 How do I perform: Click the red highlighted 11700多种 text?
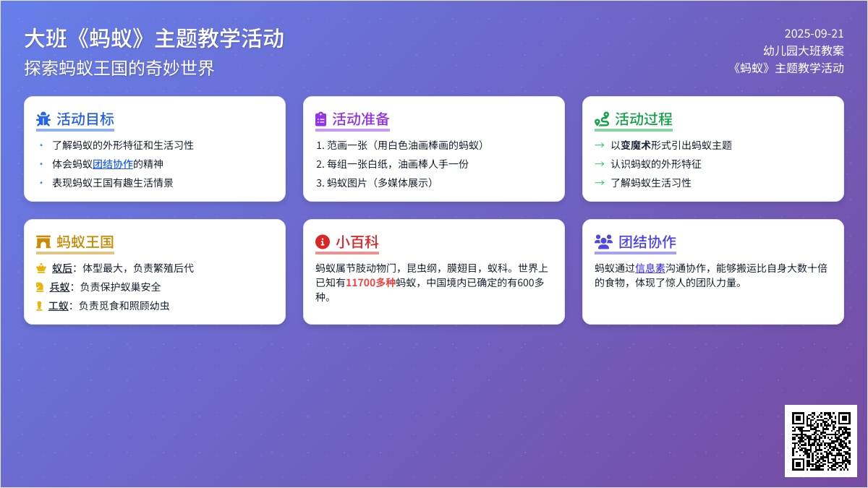370,283
